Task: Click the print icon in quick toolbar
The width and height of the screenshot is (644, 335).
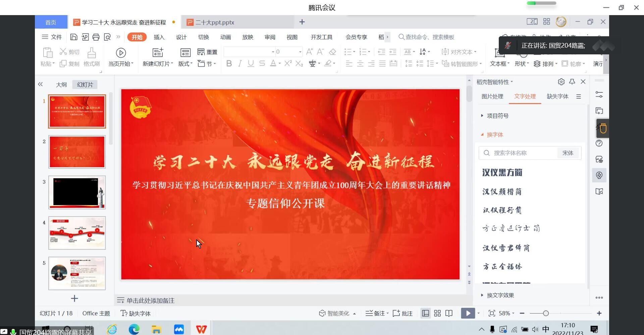Action: tap(96, 37)
